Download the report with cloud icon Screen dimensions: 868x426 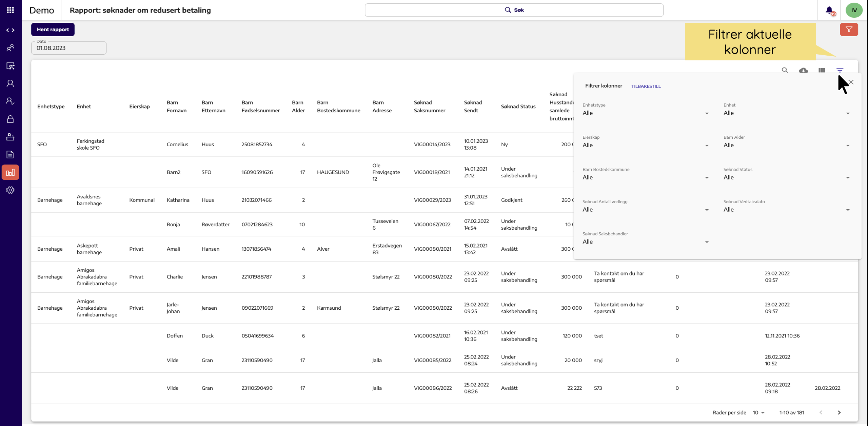coord(803,70)
